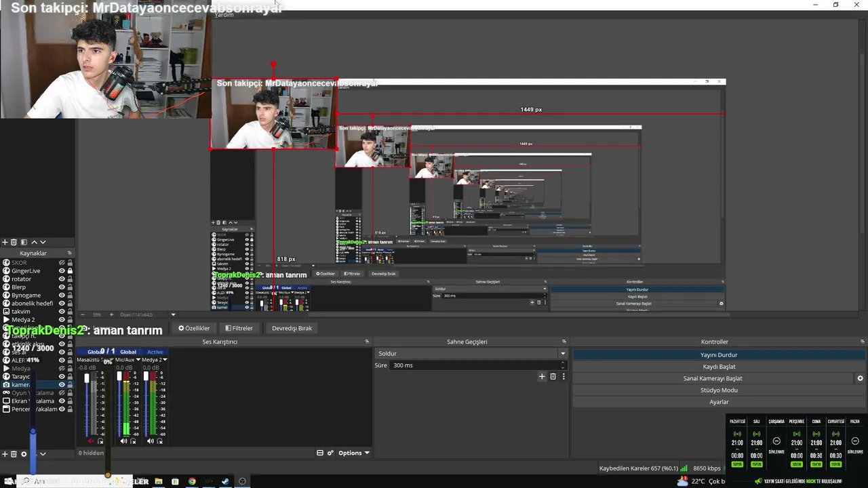The width and height of the screenshot is (868, 488).
Task: Open transition properties three-dot menu
Action: pos(563,376)
